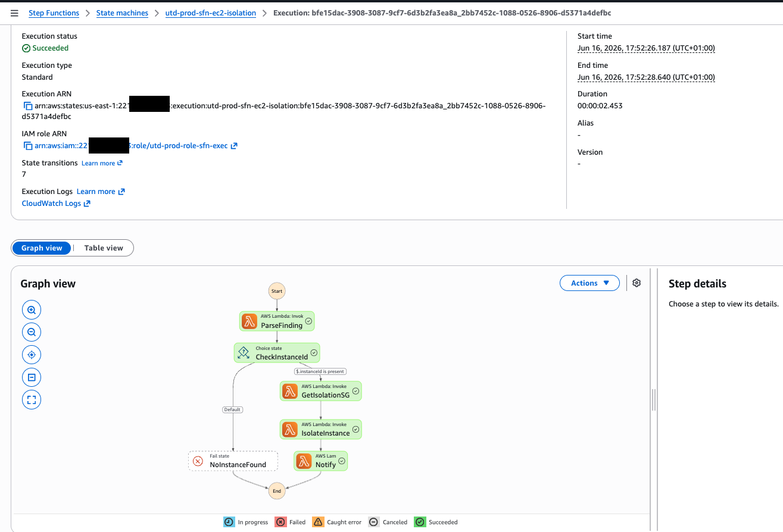Copy the IAM role ARN with copy icon
Viewport: 783px width, 532px height.
(27, 146)
